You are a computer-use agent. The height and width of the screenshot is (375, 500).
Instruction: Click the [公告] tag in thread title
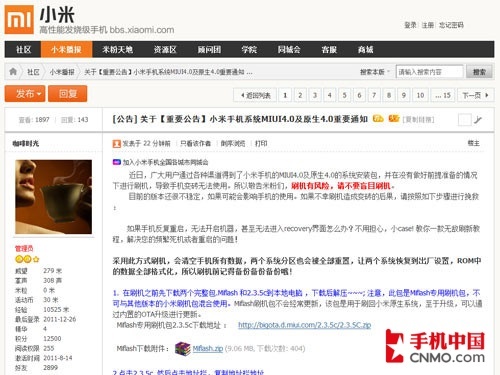[x=125, y=119]
